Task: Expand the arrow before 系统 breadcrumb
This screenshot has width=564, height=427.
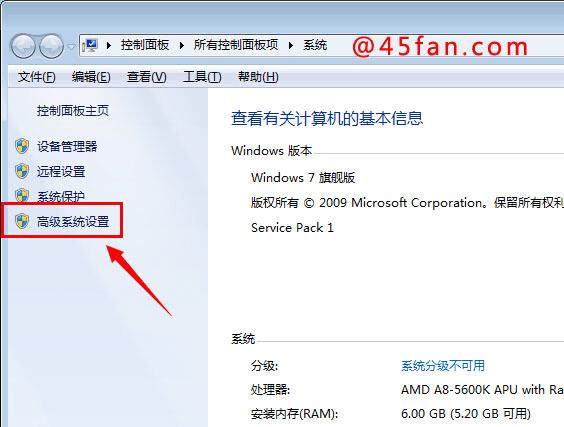Action: pos(291,45)
